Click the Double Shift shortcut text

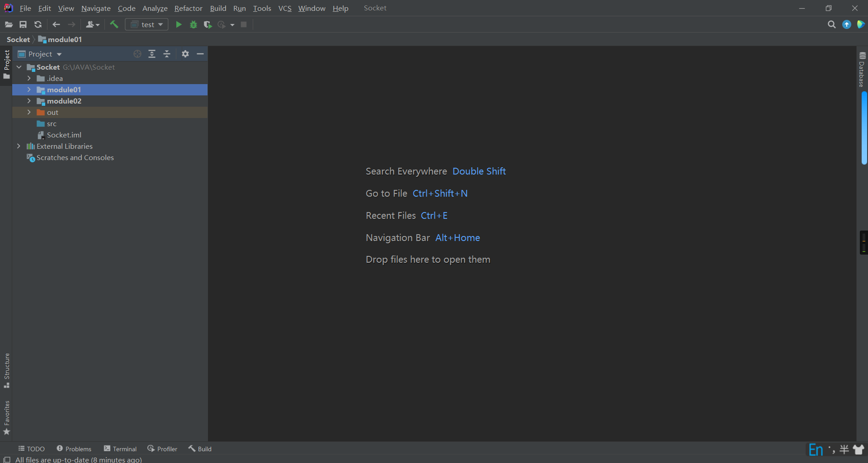coord(479,171)
